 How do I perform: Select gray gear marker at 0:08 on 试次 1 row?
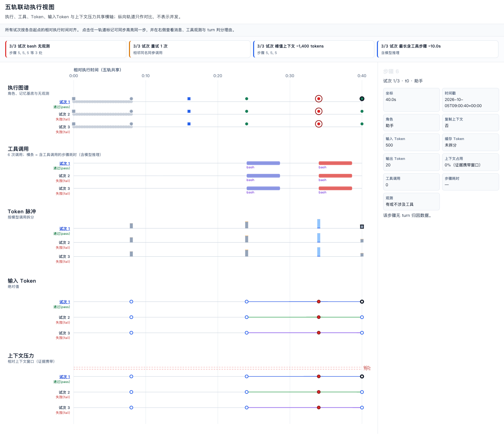[x=131, y=99]
